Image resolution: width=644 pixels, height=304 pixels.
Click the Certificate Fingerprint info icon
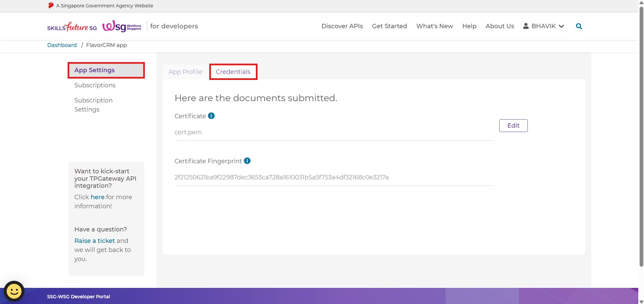247,161
